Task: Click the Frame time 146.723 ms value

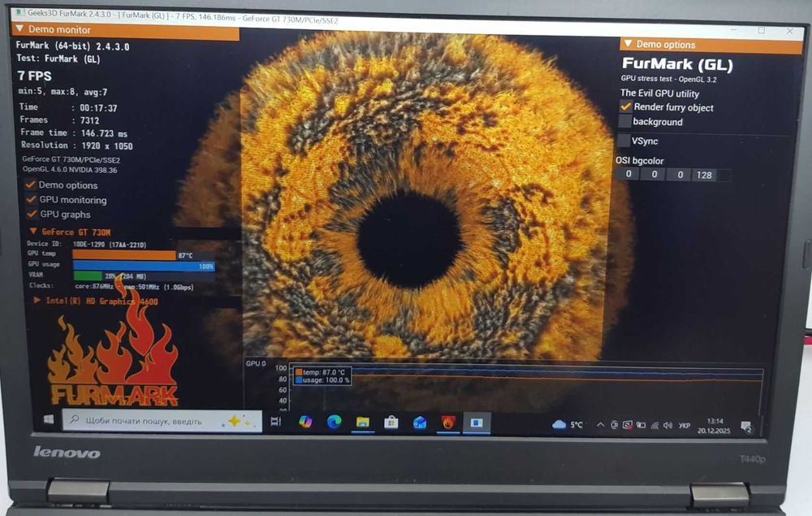Action: pyautogui.click(x=104, y=133)
